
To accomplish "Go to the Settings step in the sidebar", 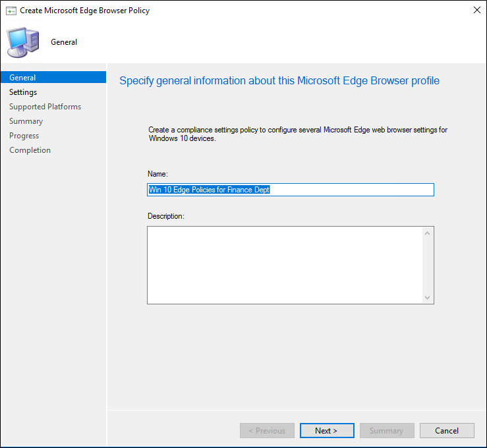I will coord(23,92).
